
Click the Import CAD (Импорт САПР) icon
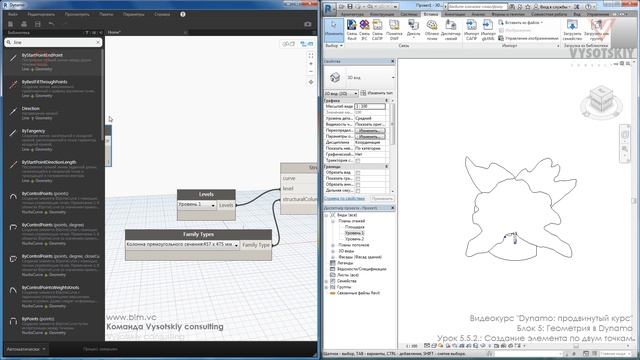(x=471, y=30)
